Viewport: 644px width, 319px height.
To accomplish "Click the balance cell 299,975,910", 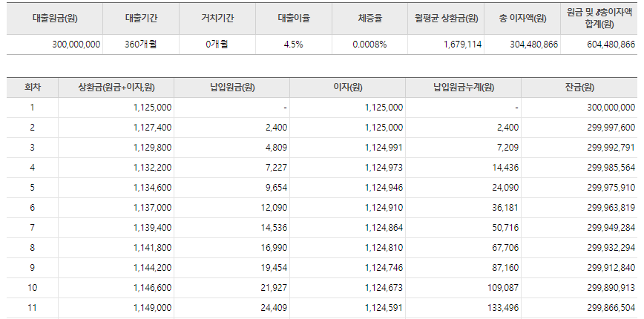I will [611, 188].
